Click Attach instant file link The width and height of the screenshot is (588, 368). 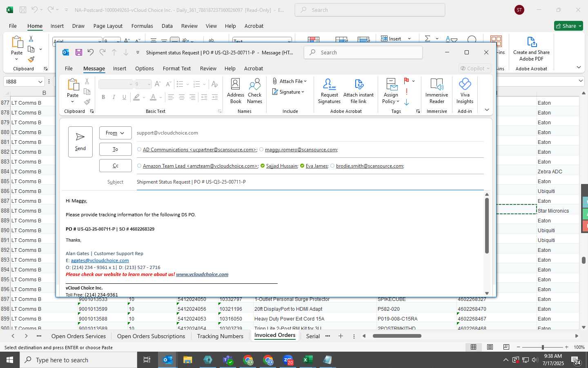click(359, 91)
